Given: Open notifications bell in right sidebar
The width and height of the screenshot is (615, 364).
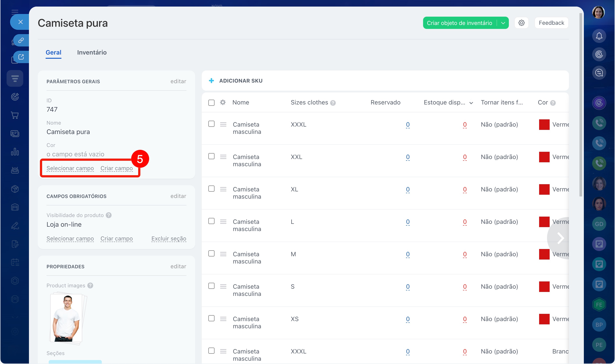Looking at the screenshot, I should click(x=599, y=36).
